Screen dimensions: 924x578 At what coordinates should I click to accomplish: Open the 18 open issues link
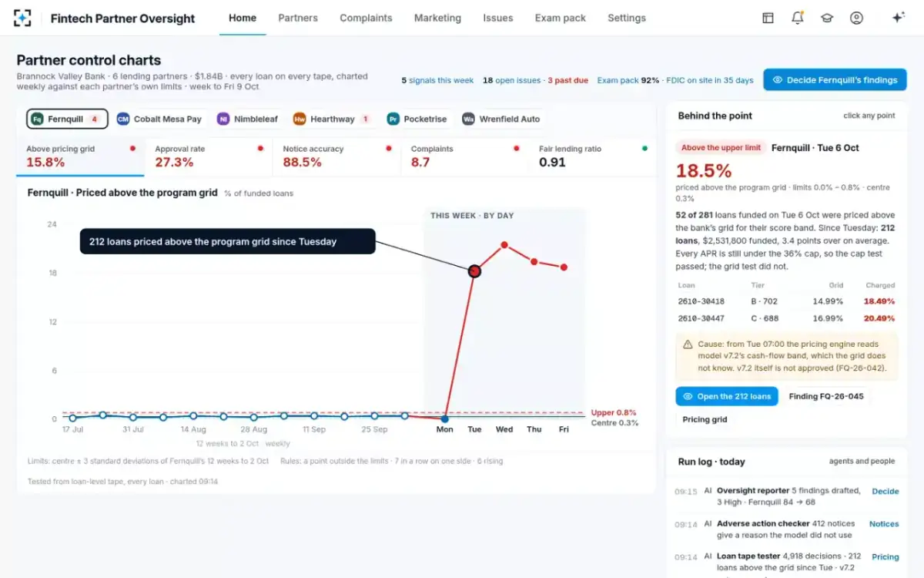511,80
